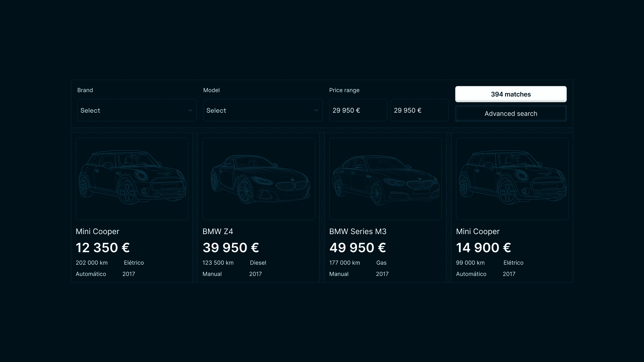Screen dimensions: 644x362
Task: Click the 99 000 km mileage
Action: pyautogui.click(x=470, y=263)
